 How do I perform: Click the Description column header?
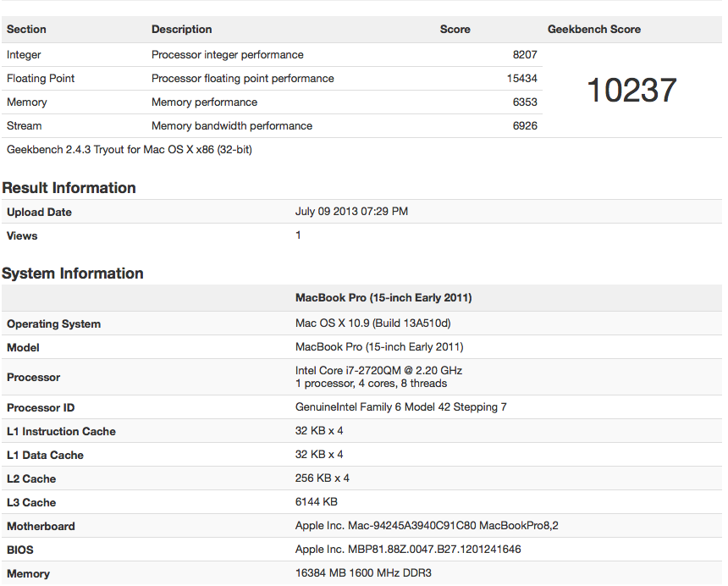point(181,30)
